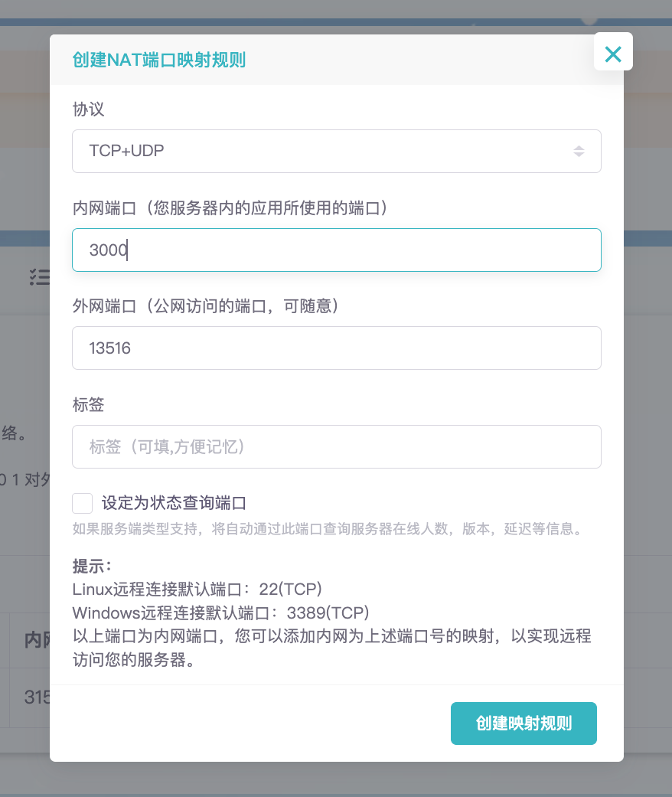Focus the 内网端口 field containing 3000

336,250
